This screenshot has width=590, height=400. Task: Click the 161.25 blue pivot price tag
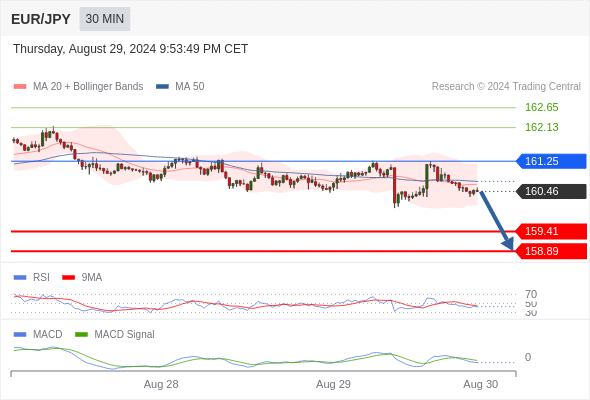pyautogui.click(x=551, y=161)
